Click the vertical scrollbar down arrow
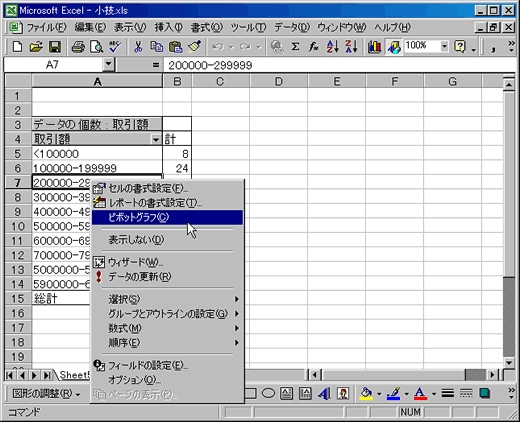The width and height of the screenshot is (520, 422). pyautogui.click(x=509, y=363)
